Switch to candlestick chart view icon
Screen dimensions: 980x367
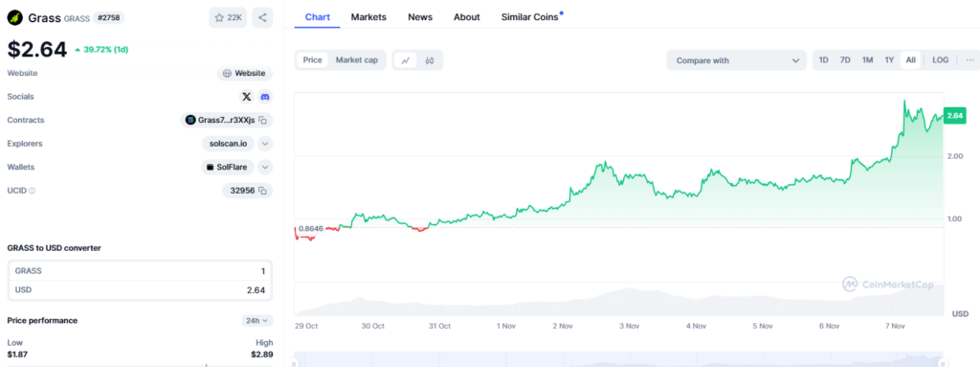pyautogui.click(x=430, y=60)
